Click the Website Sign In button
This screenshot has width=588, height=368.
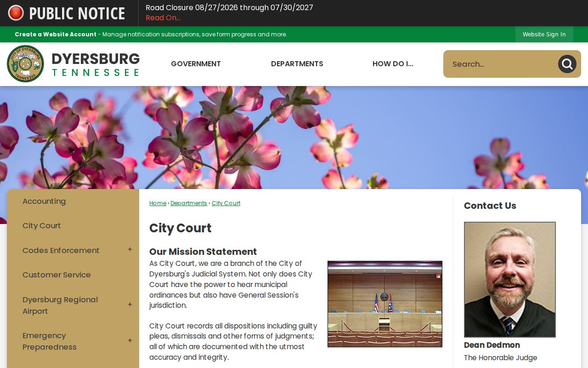544,34
